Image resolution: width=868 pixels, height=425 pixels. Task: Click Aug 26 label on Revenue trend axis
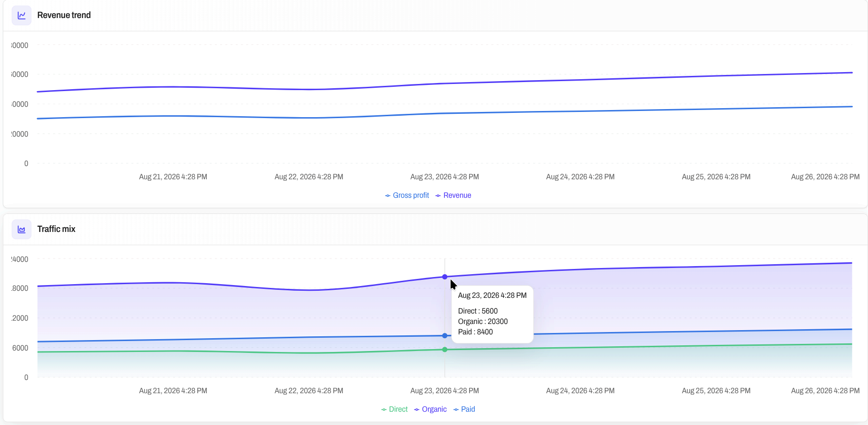pyautogui.click(x=825, y=177)
